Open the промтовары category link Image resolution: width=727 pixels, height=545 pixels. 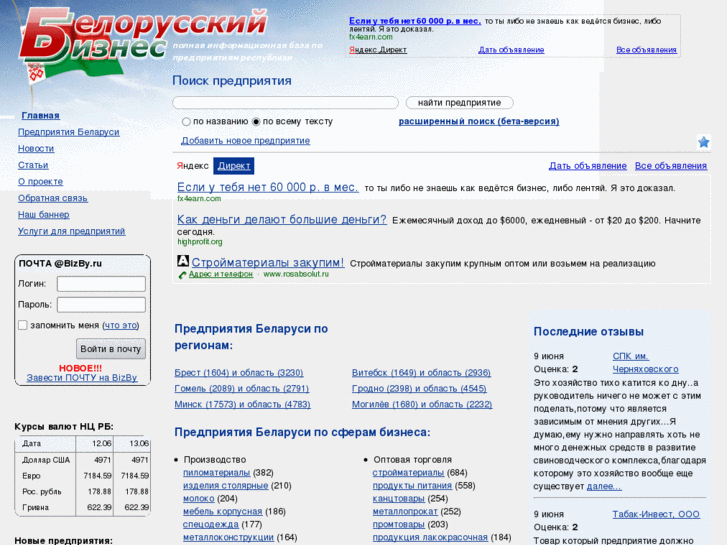399,525
